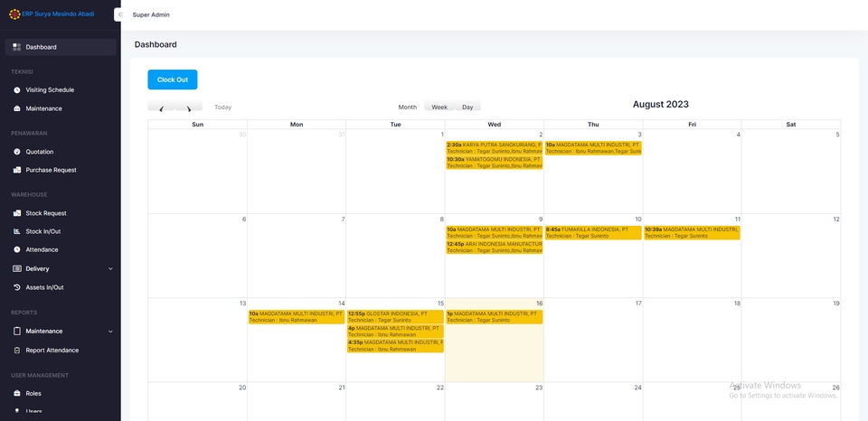Go to the previous month with the left arrow

[x=162, y=108]
